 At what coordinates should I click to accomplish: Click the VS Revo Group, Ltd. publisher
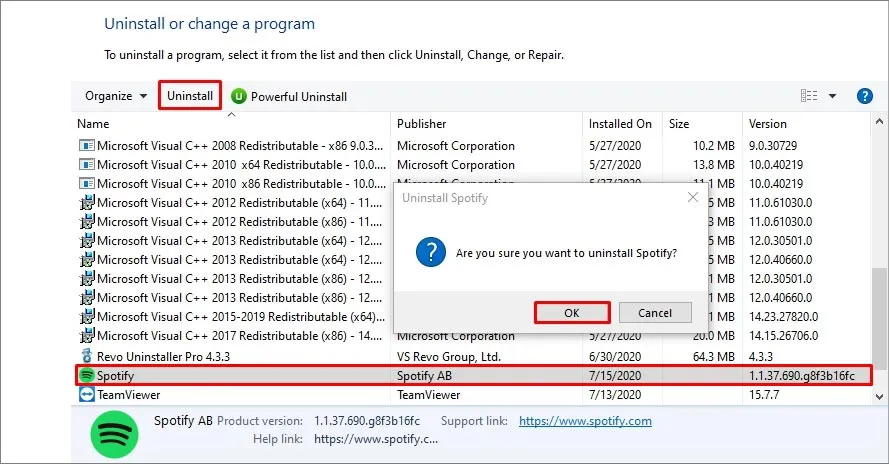point(448,356)
